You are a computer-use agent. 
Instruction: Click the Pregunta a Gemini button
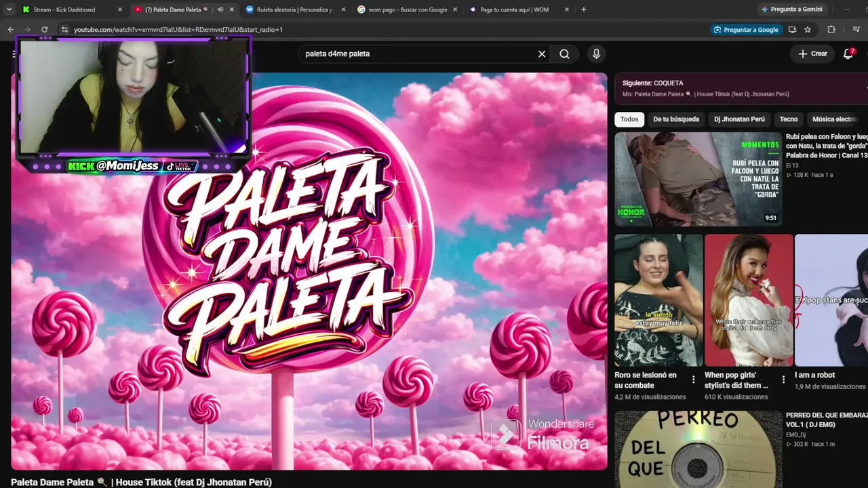792,9
